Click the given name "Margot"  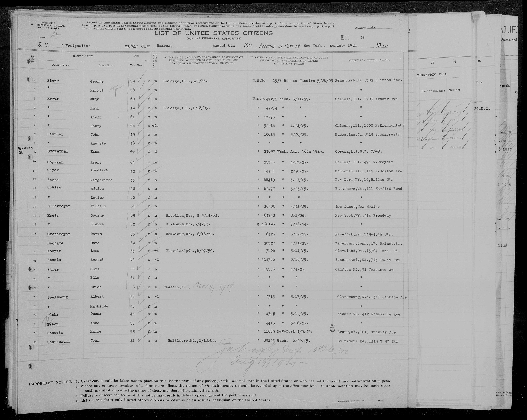97,90
